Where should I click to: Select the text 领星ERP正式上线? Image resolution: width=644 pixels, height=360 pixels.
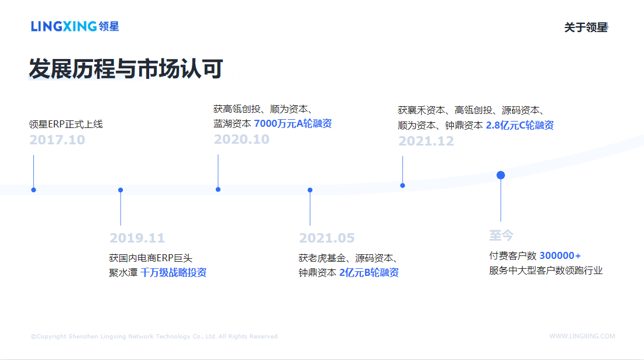point(66,124)
